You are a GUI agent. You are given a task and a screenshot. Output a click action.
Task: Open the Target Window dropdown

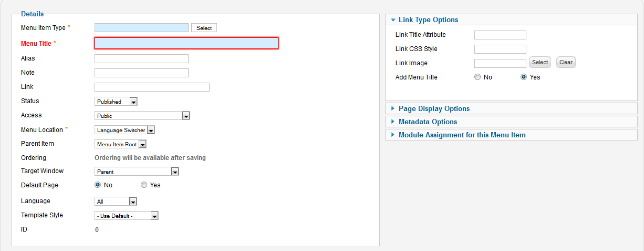click(x=137, y=172)
